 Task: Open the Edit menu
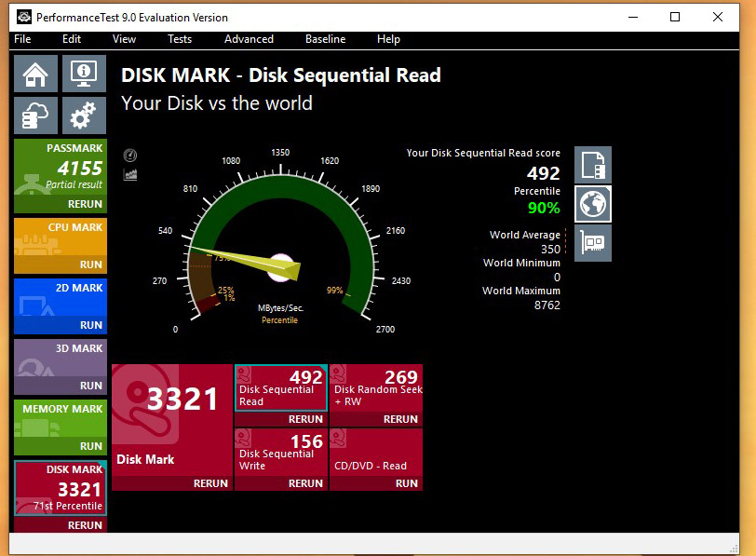(x=72, y=39)
